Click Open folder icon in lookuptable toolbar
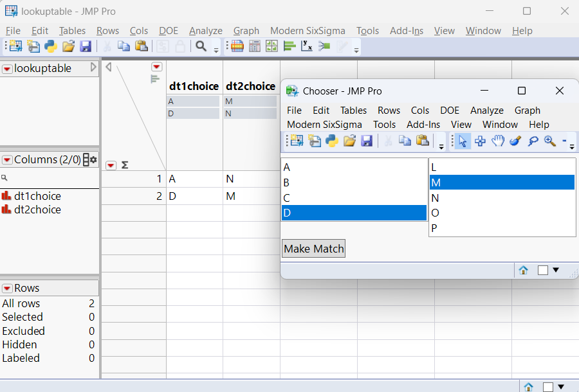 pos(68,46)
